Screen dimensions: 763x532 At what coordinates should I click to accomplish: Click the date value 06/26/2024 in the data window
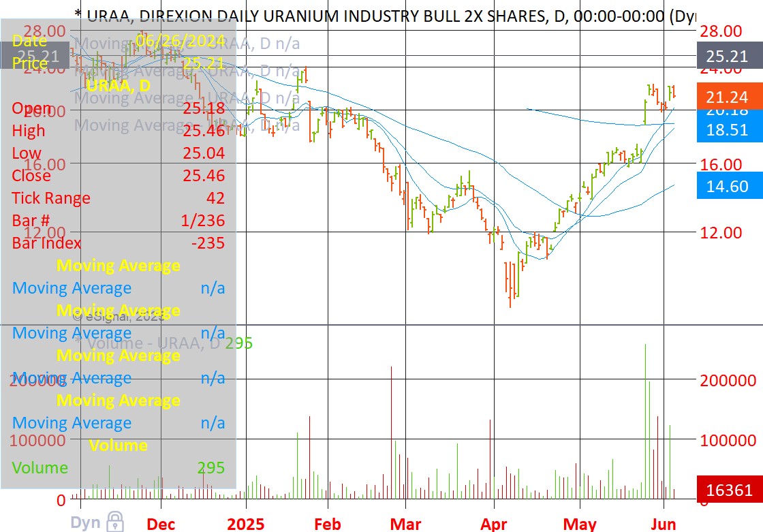[180, 40]
